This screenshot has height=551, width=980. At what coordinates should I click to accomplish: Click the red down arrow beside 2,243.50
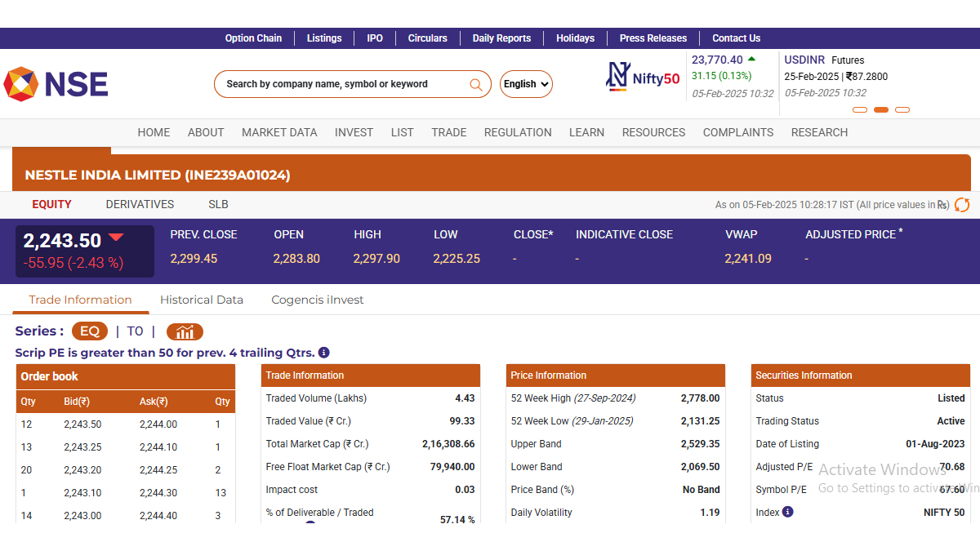[x=116, y=238]
